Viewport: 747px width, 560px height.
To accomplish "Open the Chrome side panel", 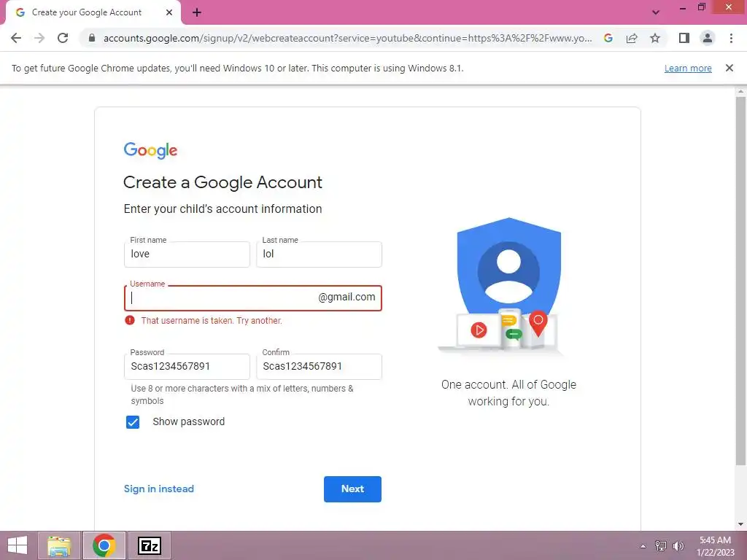I will click(x=684, y=38).
